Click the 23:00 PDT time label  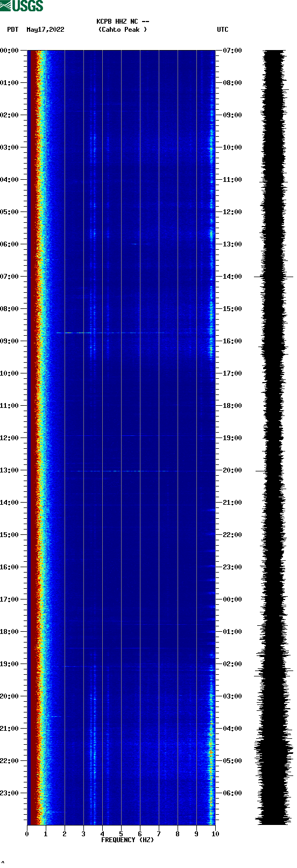[x=10, y=793]
